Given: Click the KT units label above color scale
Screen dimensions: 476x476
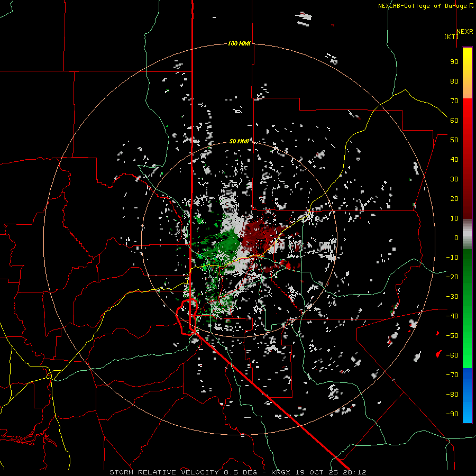Looking at the screenshot, I should tap(452, 36).
